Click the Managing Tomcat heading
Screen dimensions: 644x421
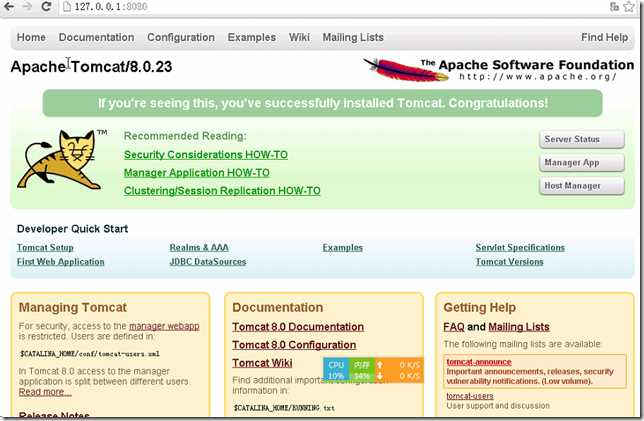(x=73, y=308)
